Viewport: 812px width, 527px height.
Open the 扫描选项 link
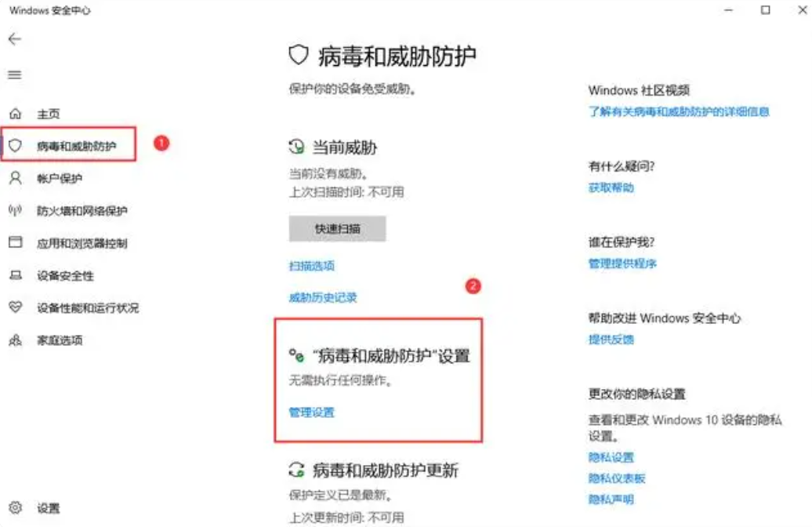pos(312,266)
